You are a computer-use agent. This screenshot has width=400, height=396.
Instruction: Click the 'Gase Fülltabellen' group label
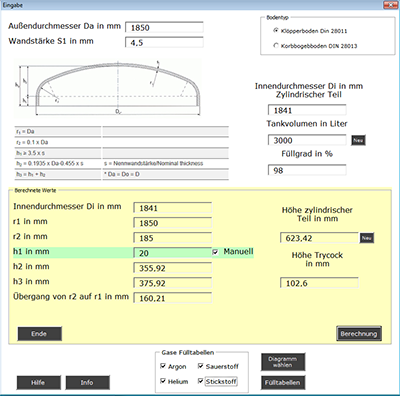tap(188, 352)
